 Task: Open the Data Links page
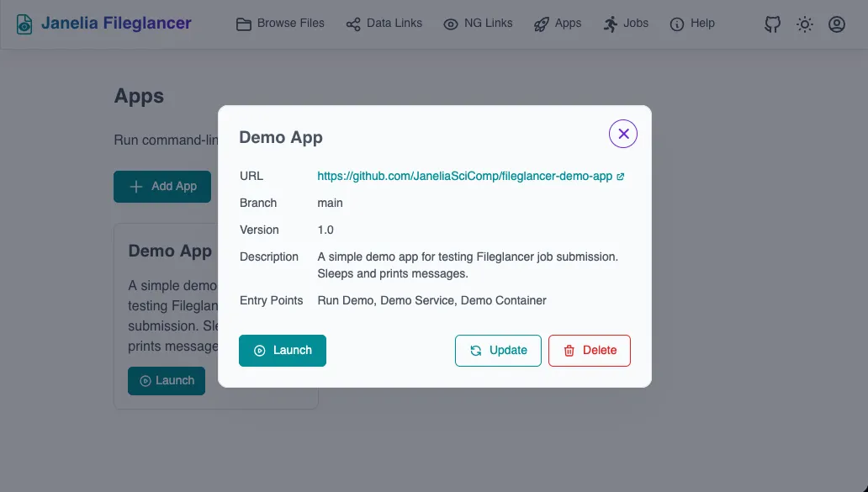point(384,24)
